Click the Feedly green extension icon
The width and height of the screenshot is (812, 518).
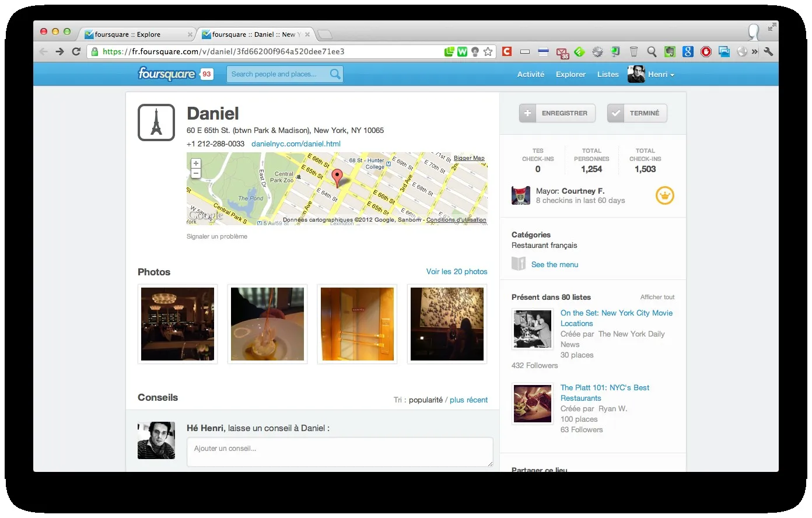point(579,51)
